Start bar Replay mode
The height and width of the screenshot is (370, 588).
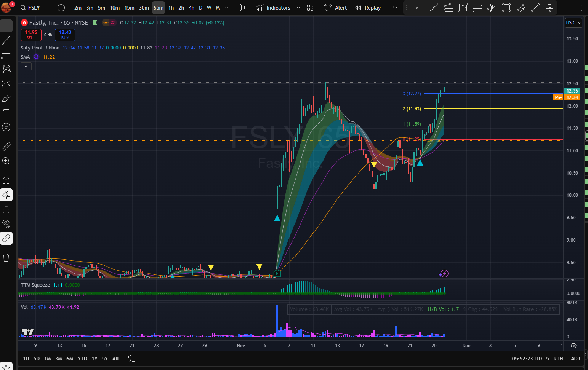click(x=368, y=8)
